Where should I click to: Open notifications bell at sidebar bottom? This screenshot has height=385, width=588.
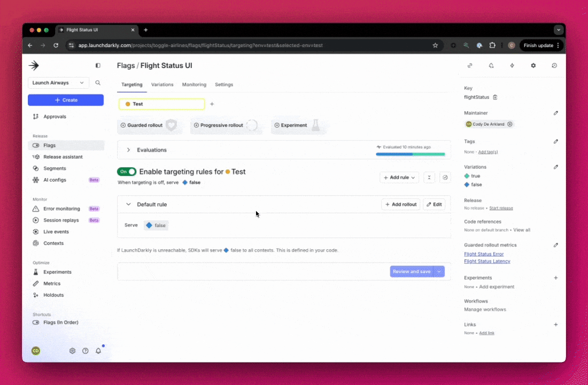[98, 351]
